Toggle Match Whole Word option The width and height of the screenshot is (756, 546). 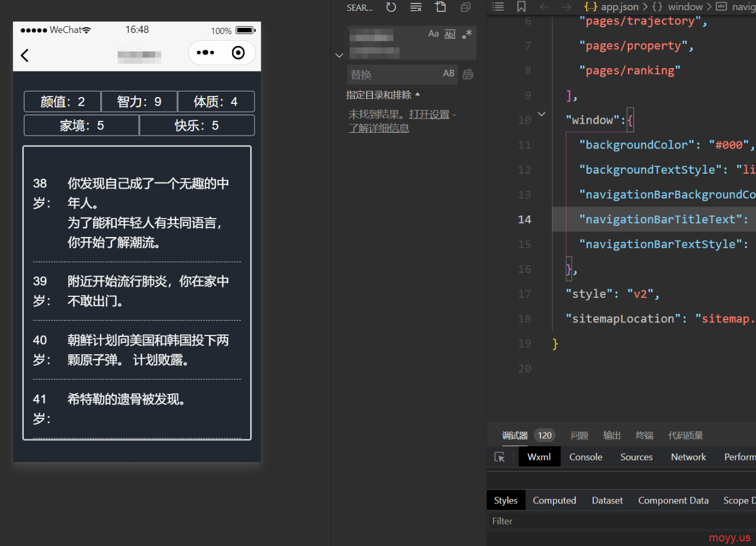pyautogui.click(x=450, y=34)
